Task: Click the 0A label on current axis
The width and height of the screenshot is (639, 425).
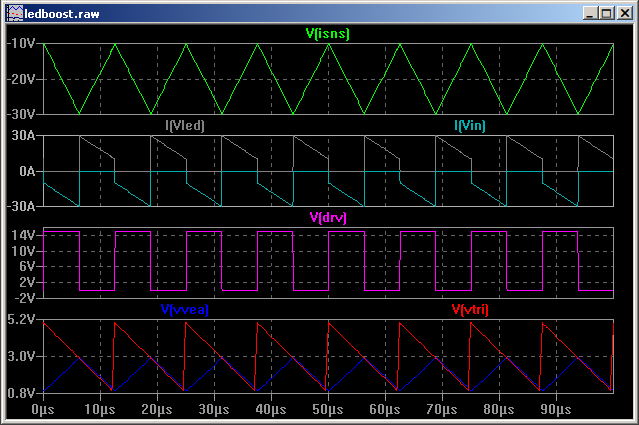Action: (28, 171)
